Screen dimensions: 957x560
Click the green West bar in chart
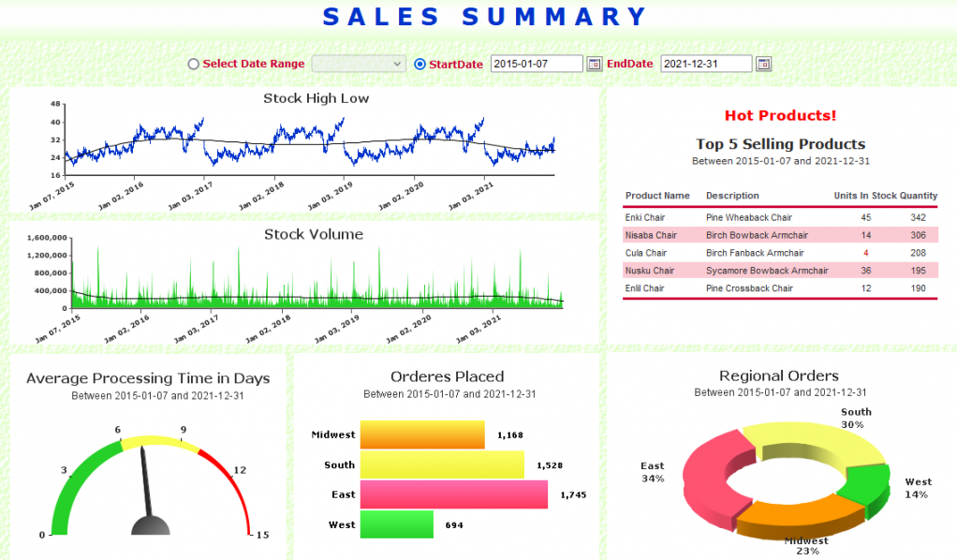(397, 524)
